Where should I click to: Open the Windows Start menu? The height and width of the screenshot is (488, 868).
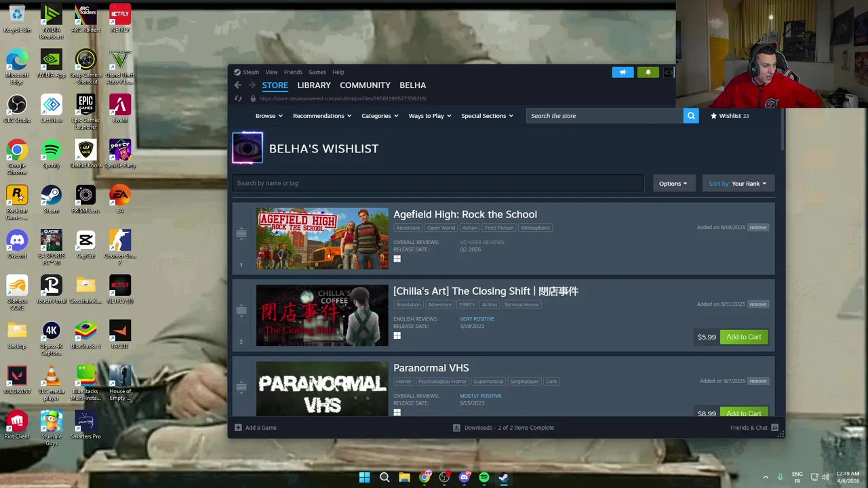point(364,477)
